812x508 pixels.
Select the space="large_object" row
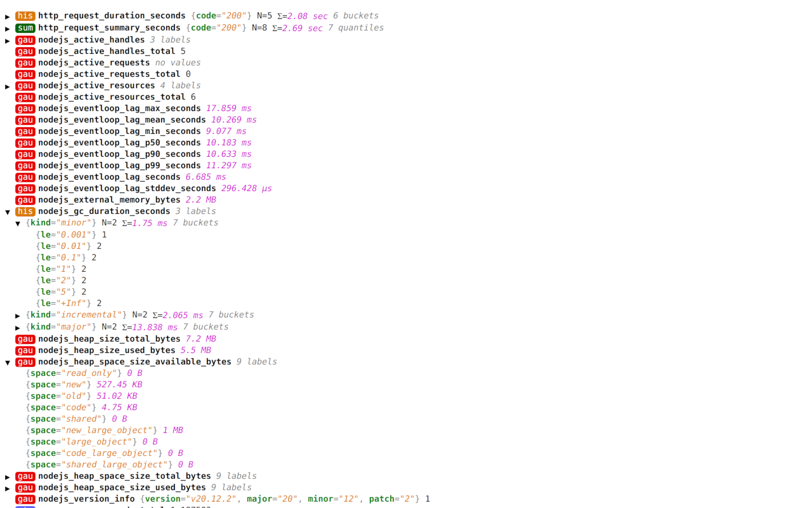click(91, 442)
